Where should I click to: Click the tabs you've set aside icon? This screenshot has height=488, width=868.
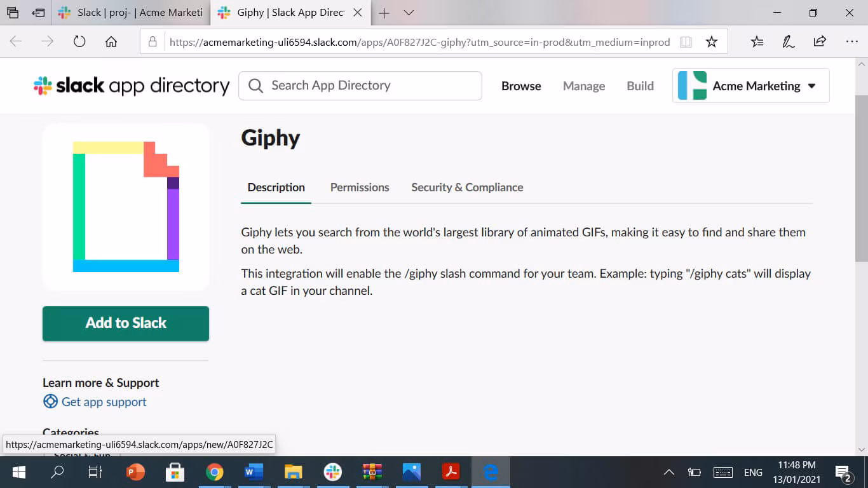pyautogui.click(x=13, y=13)
